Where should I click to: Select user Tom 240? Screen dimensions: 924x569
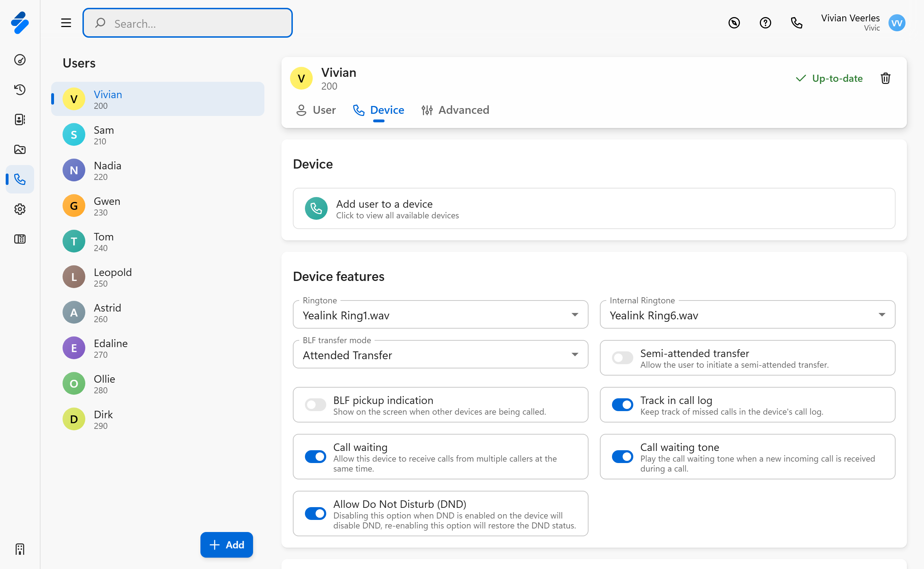coord(157,241)
